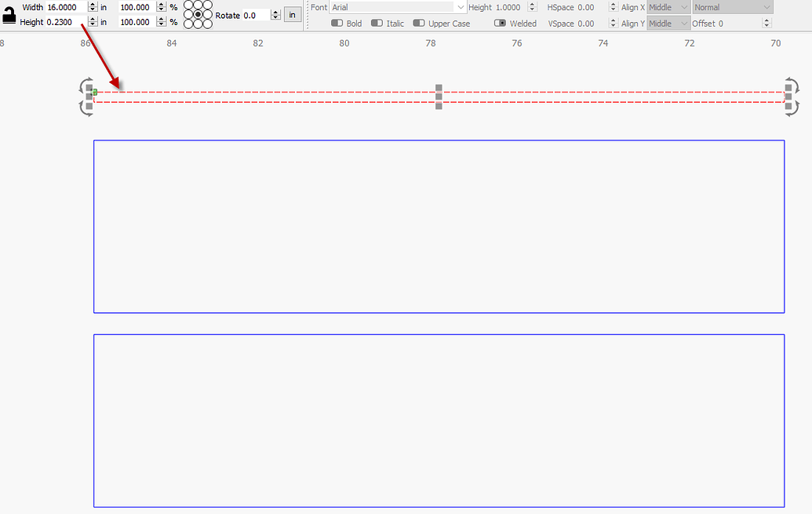
Task: Open the Align X dropdown
Action: coord(668,7)
